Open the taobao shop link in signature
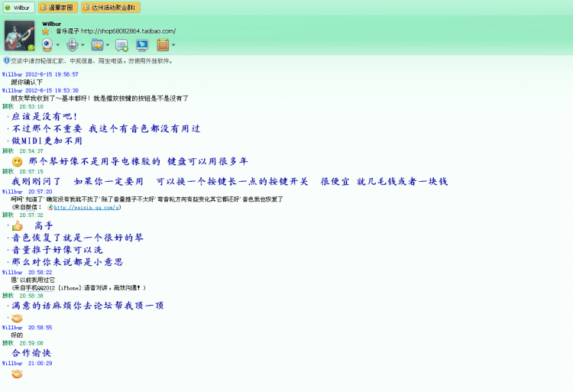This screenshot has height=392, width=573. [128, 31]
